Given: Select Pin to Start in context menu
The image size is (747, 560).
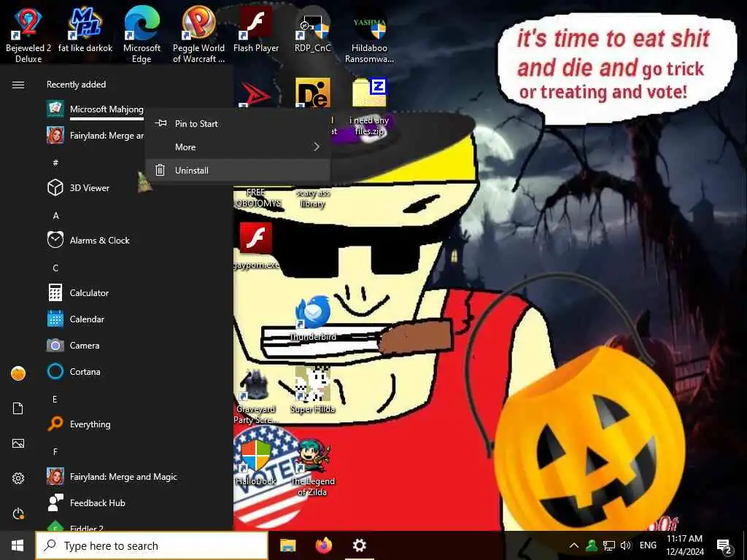Looking at the screenshot, I should (x=237, y=123).
